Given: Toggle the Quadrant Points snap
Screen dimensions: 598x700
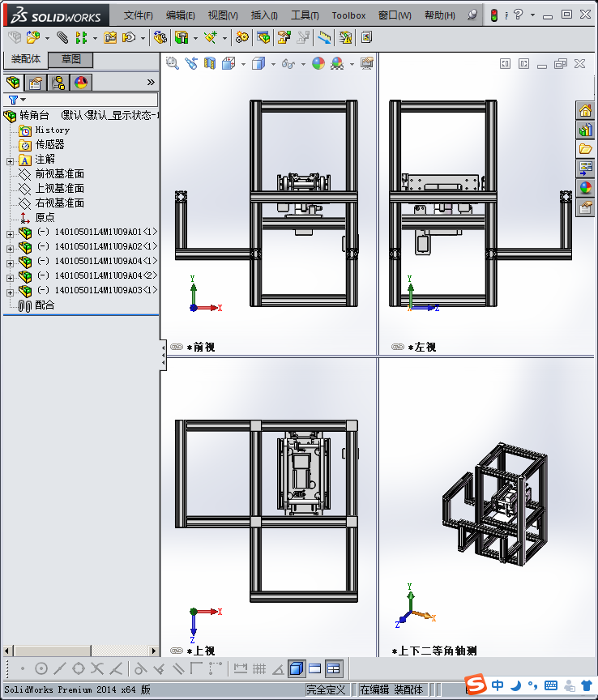Looking at the screenshot, I should click(79, 668).
